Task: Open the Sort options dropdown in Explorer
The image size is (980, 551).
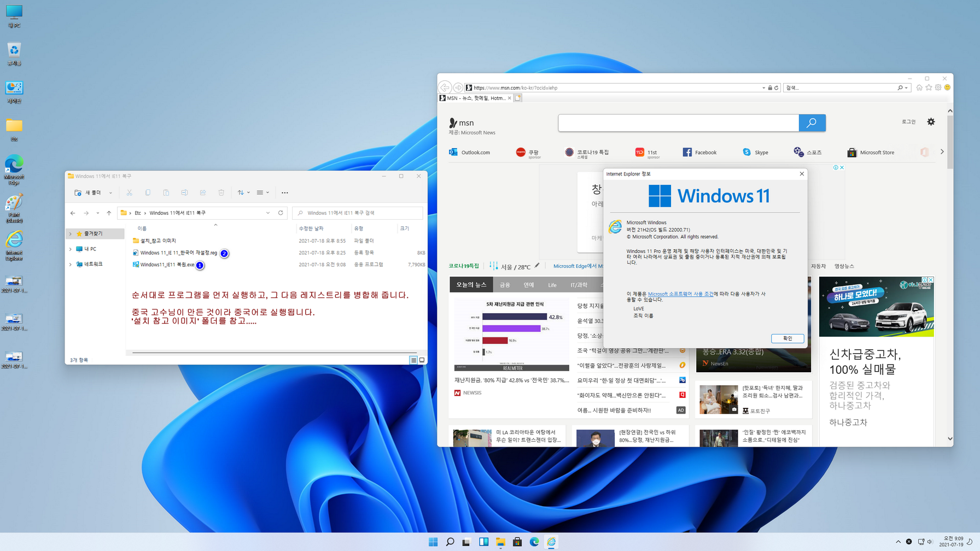Action: tap(244, 192)
